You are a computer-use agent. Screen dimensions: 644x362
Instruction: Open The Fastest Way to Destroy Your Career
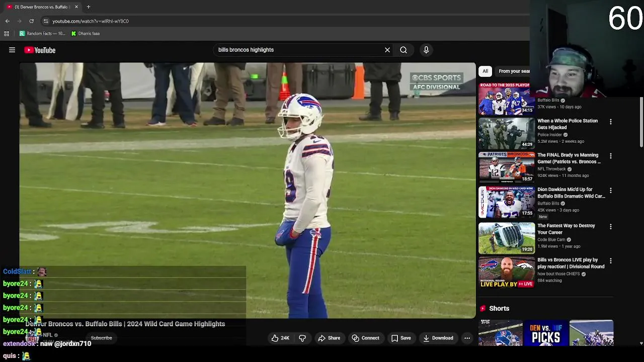point(566,229)
